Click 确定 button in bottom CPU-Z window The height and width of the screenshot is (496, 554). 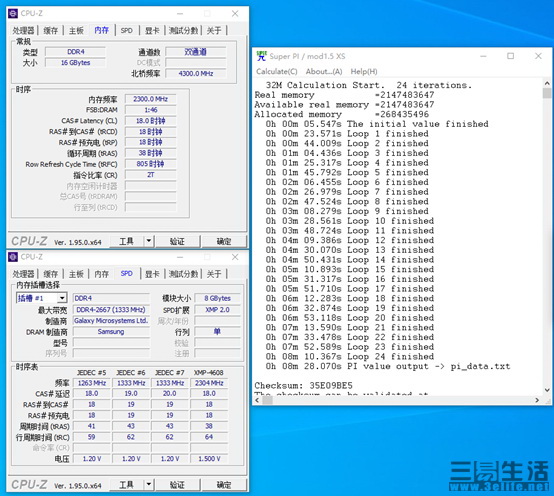(224, 485)
